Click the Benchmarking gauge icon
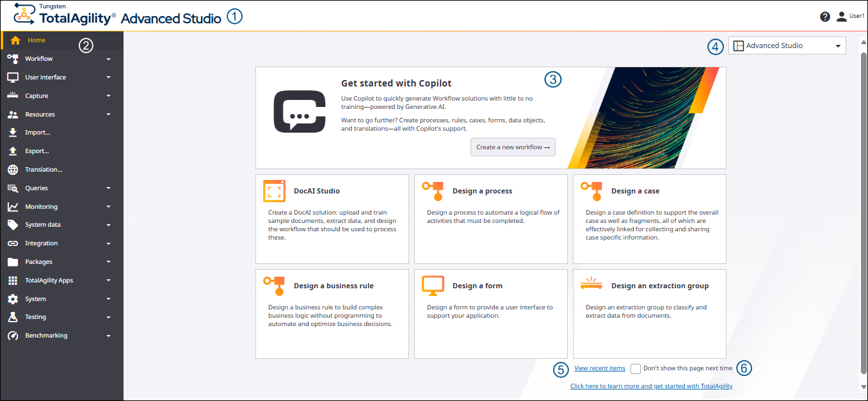Viewport: 868px width, 401px height. point(13,336)
